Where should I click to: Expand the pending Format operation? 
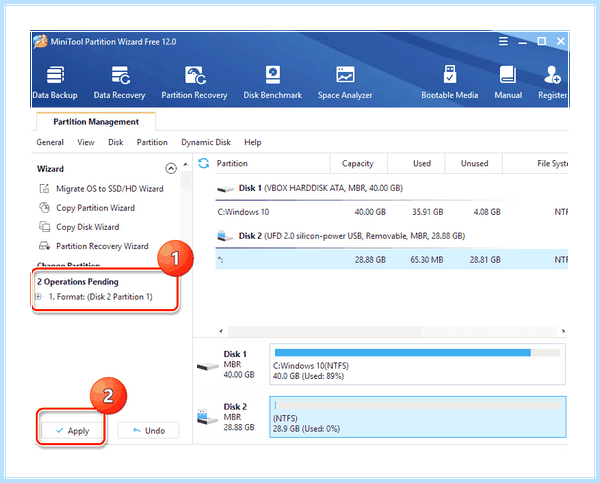(x=38, y=297)
